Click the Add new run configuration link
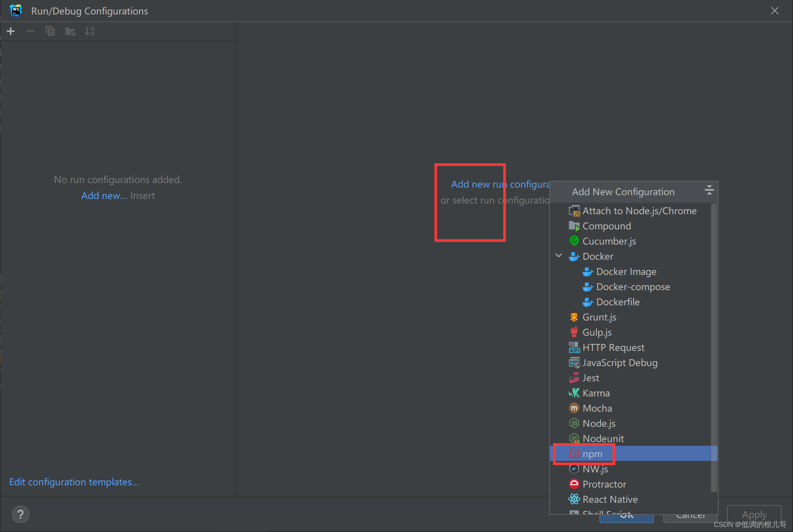 pos(500,184)
